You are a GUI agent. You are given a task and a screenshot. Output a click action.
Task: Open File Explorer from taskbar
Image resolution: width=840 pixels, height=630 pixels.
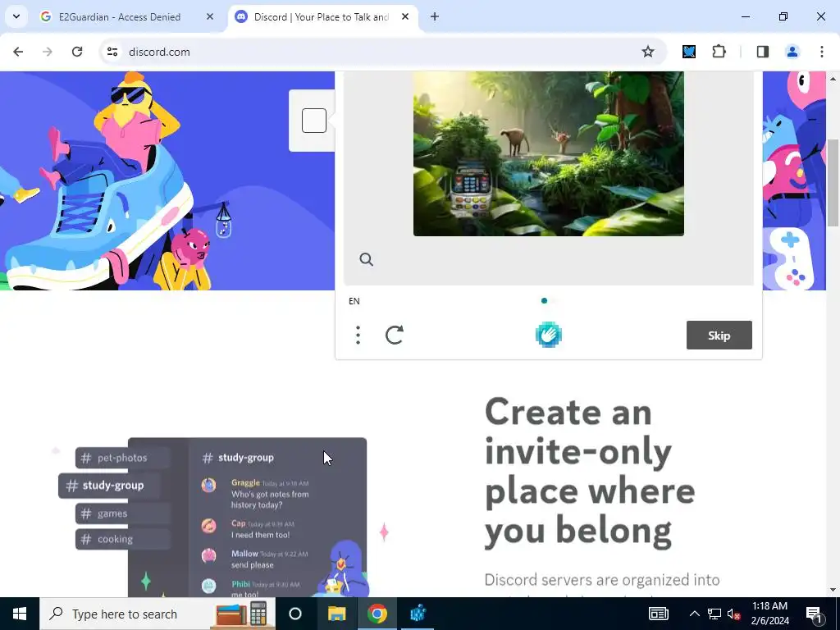(x=336, y=614)
